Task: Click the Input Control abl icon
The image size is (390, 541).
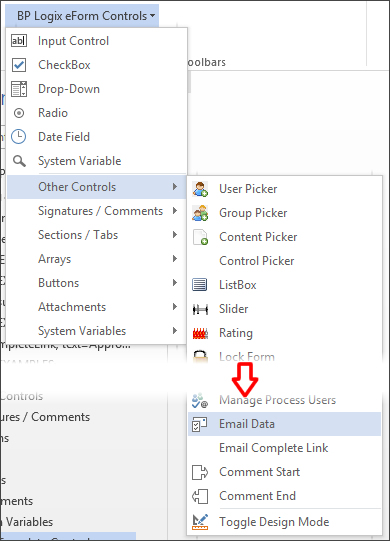Action: pos(19,41)
